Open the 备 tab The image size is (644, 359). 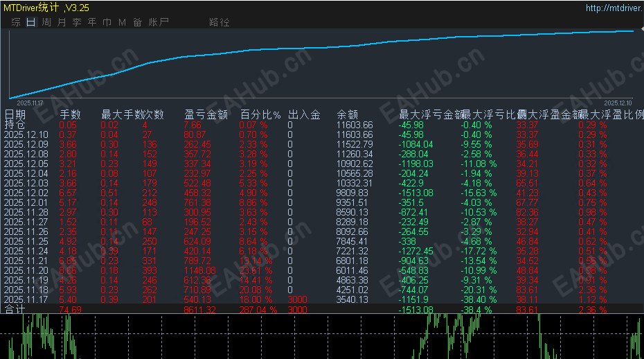138,22
